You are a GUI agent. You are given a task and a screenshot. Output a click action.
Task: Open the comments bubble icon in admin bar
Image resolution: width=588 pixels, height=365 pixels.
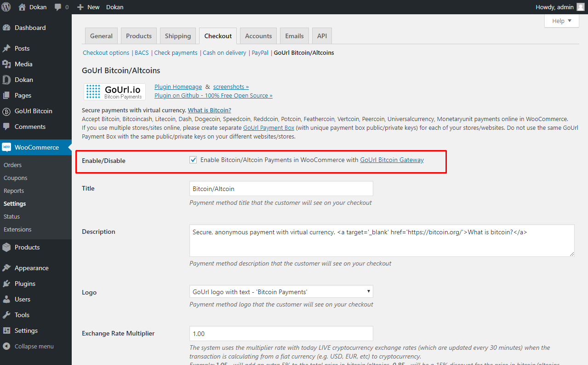tap(58, 7)
